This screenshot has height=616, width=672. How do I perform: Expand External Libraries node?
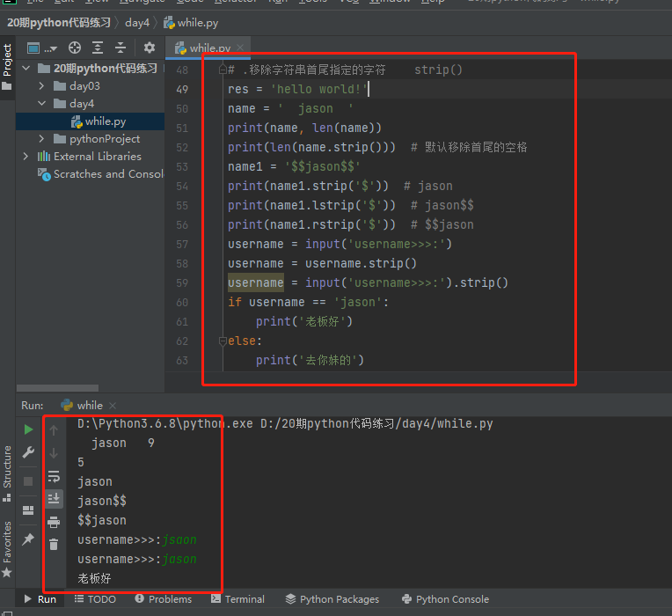26,156
